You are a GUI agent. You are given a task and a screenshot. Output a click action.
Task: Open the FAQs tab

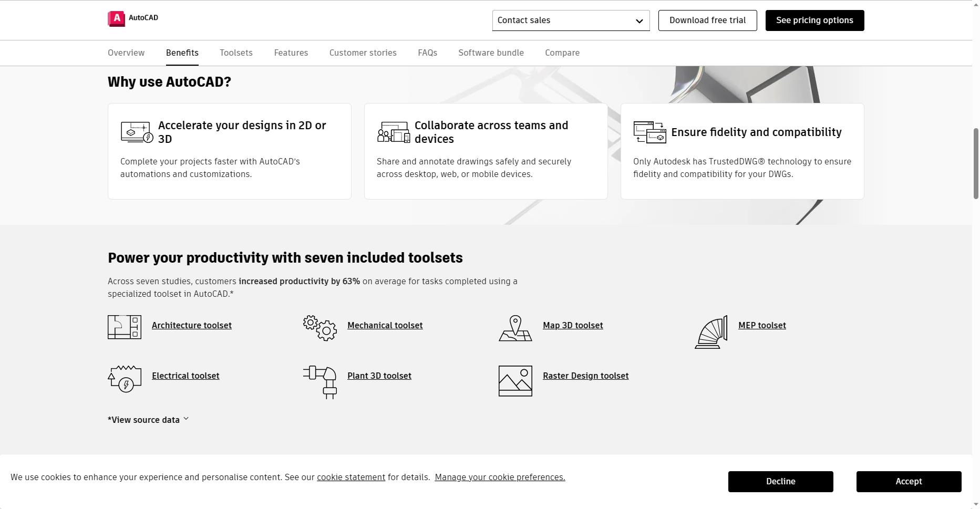pyautogui.click(x=428, y=53)
